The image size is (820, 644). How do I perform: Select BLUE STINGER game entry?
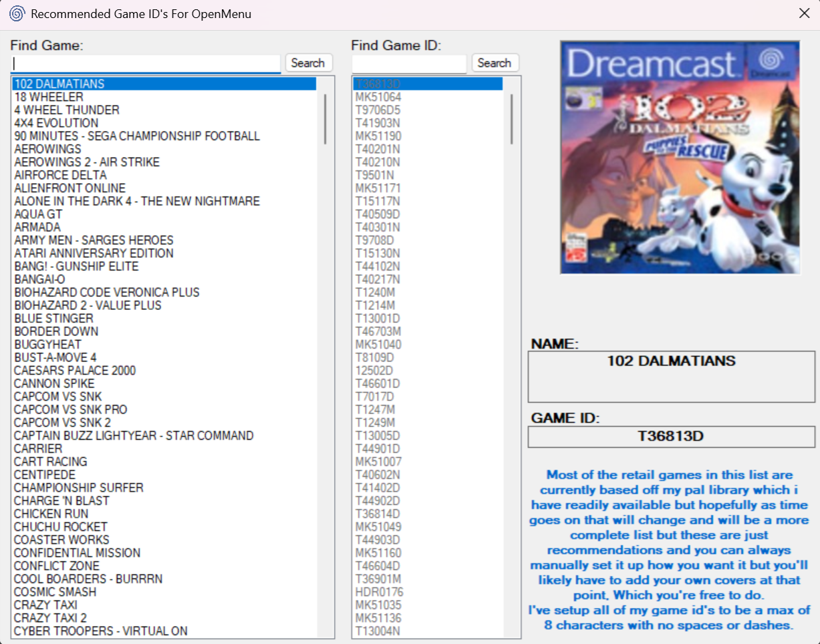[54, 318]
